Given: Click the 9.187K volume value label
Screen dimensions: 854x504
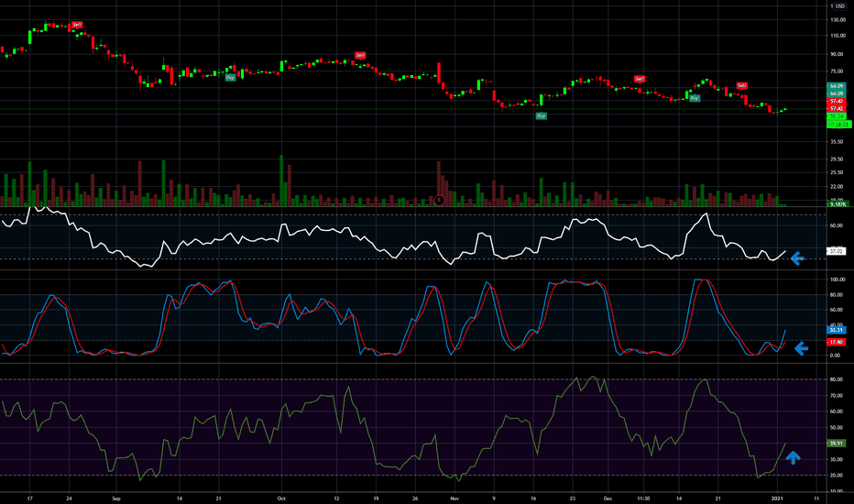Looking at the screenshot, I should (x=838, y=204).
